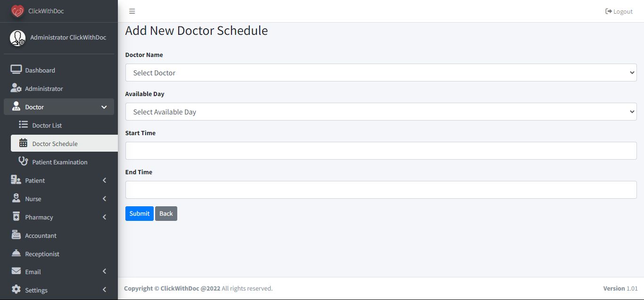644x300 pixels.
Task: Click the ClickWithDoc heart logo icon
Action: point(17,11)
